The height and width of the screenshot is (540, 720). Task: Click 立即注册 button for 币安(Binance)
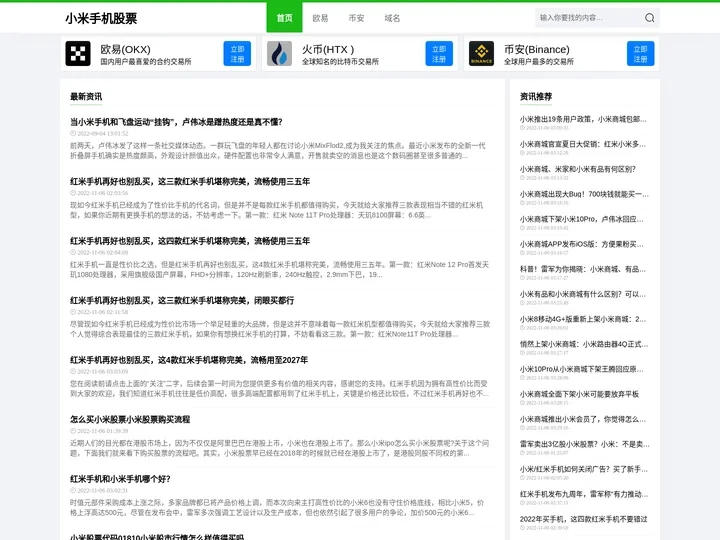tap(641, 54)
